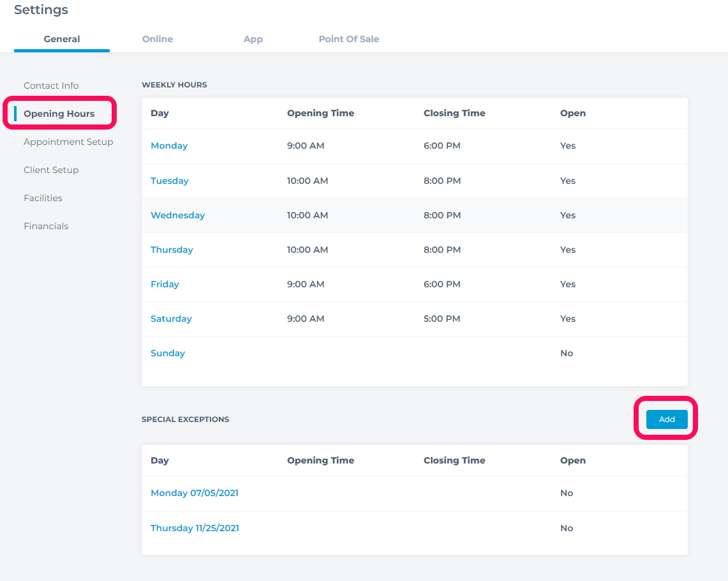The width and height of the screenshot is (728, 581).
Task: Click Wednesday's 10:00 AM opening time
Action: (308, 215)
